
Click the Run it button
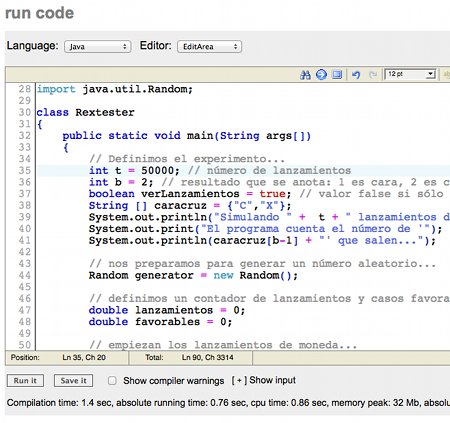pos(25,381)
